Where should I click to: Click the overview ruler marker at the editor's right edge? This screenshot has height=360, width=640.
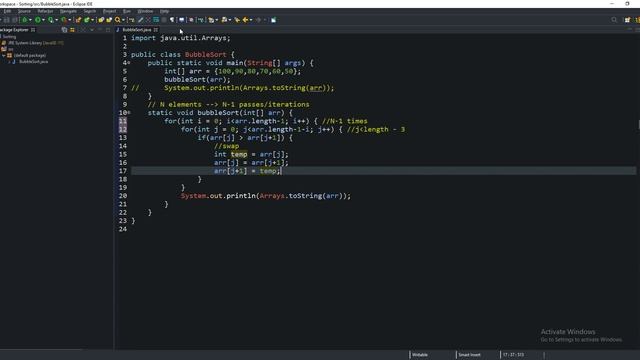tap(638, 125)
